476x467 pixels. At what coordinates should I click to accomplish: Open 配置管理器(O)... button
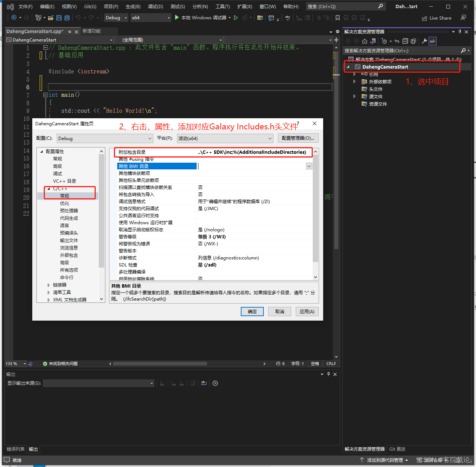point(298,138)
